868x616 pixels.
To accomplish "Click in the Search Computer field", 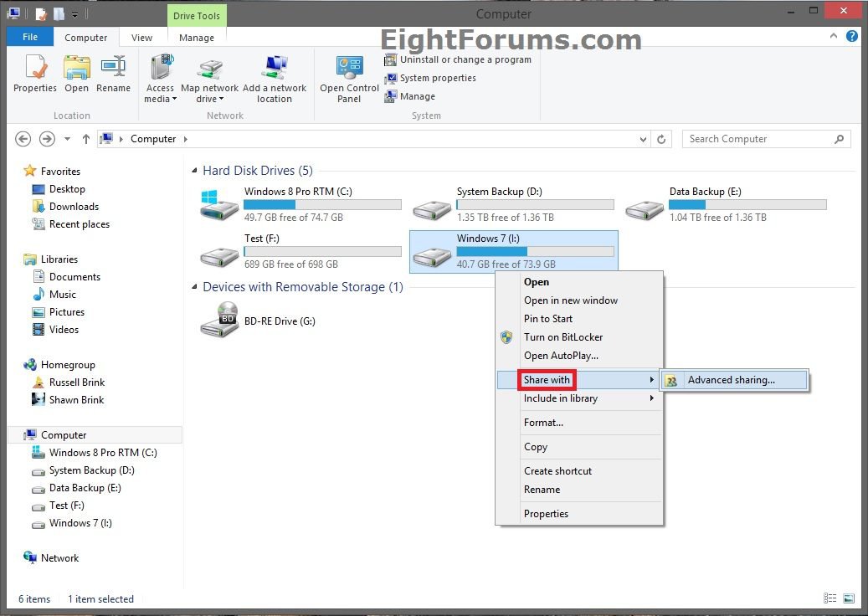I will [x=758, y=139].
